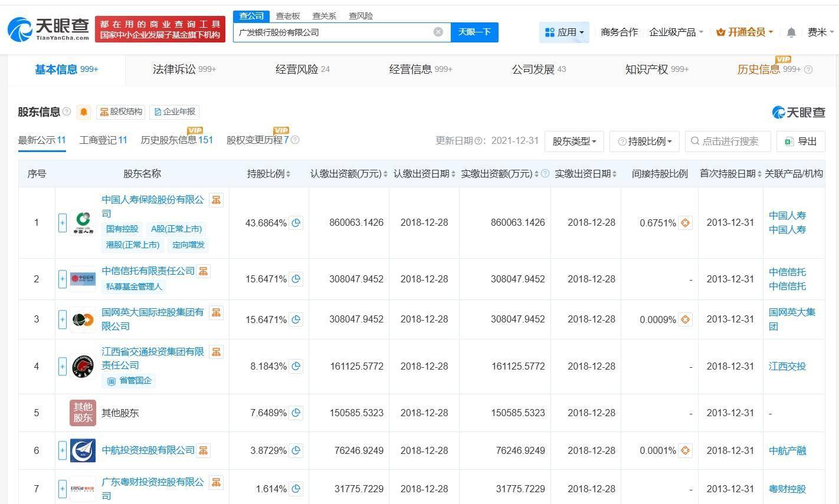Switch to the 工商登记 tab
Image resolution: width=839 pixels, height=504 pixels.
pyautogui.click(x=102, y=140)
